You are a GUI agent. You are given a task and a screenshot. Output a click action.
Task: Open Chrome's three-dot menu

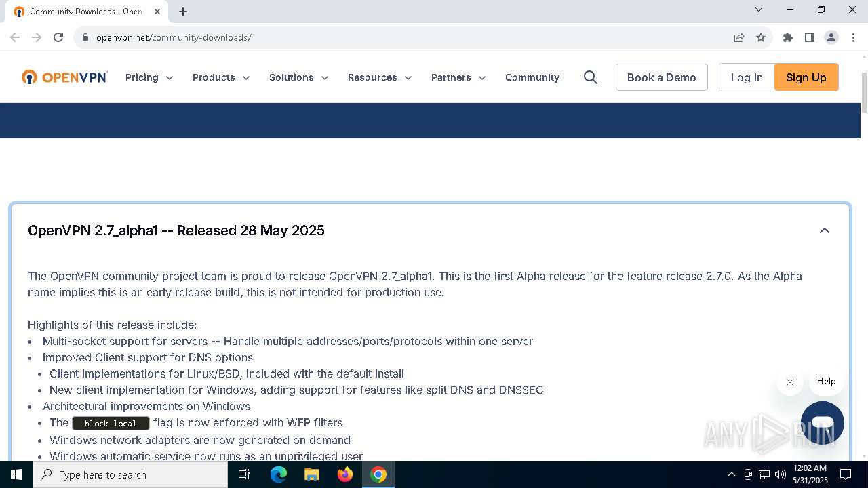(x=853, y=37)
